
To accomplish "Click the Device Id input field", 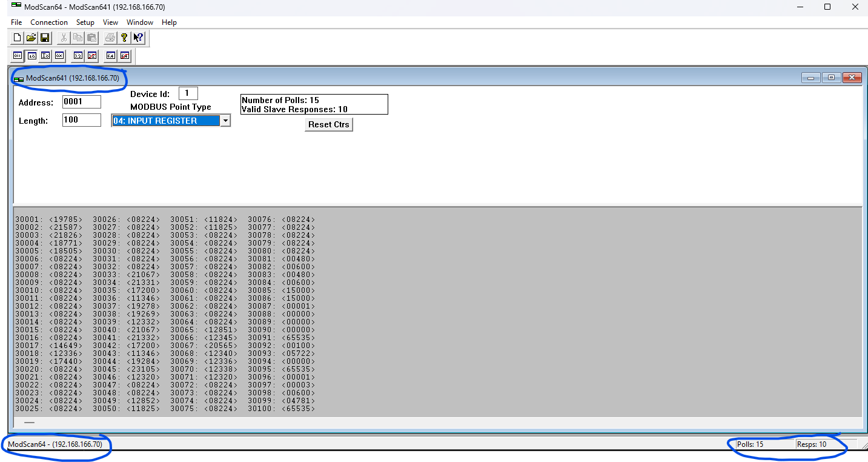I will coord(188,93).
